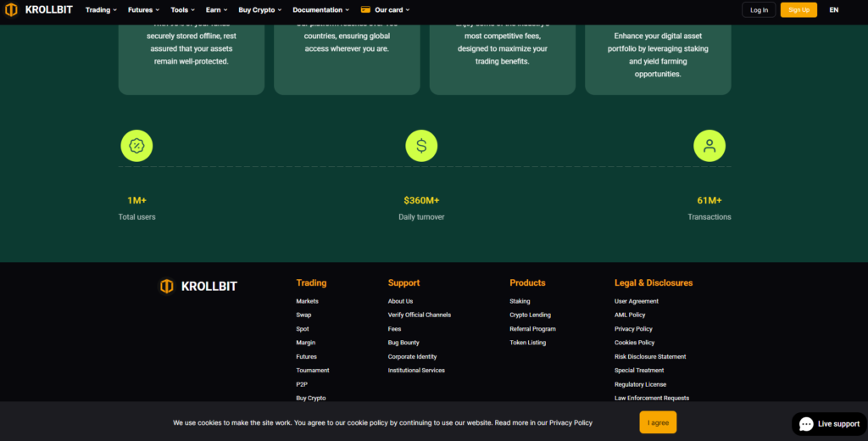Viewport: 868px width, 441px height.
Task: Click the Sign Up button
Action: point(798,10)
